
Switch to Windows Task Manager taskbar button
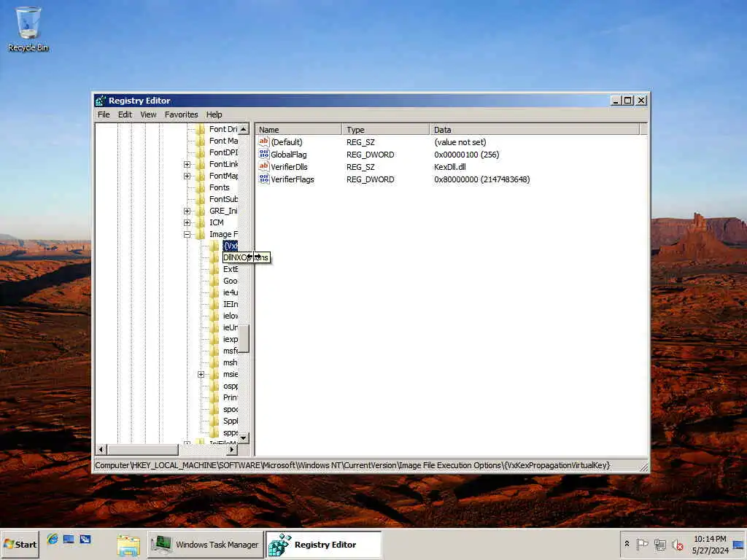click(x=205, y=544)
